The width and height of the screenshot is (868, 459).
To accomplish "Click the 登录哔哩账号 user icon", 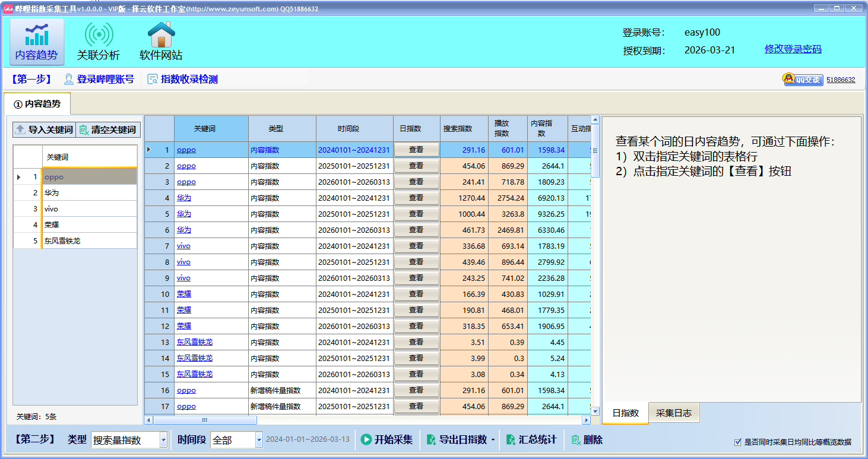I will click(x=69, y=80).
